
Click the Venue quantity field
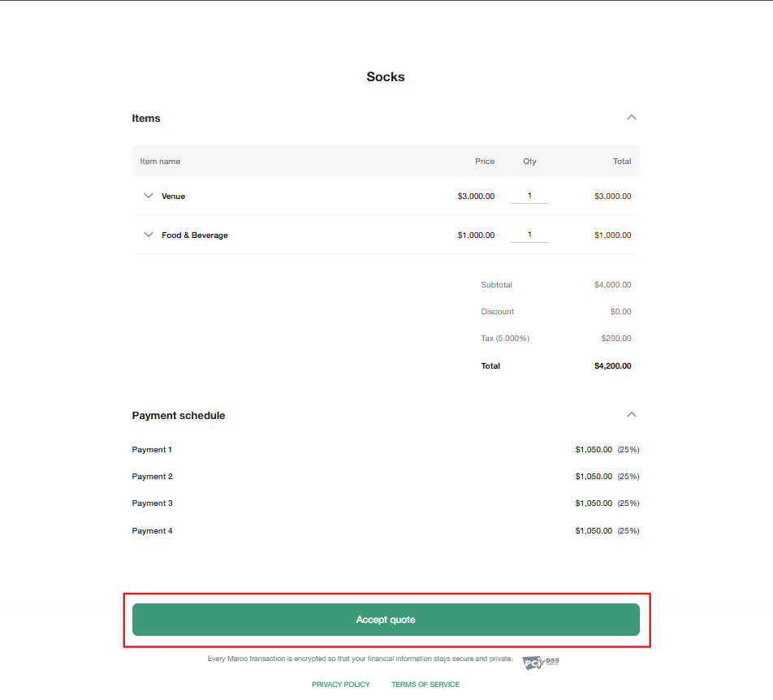pyautogui.click(x=529, y=196)
